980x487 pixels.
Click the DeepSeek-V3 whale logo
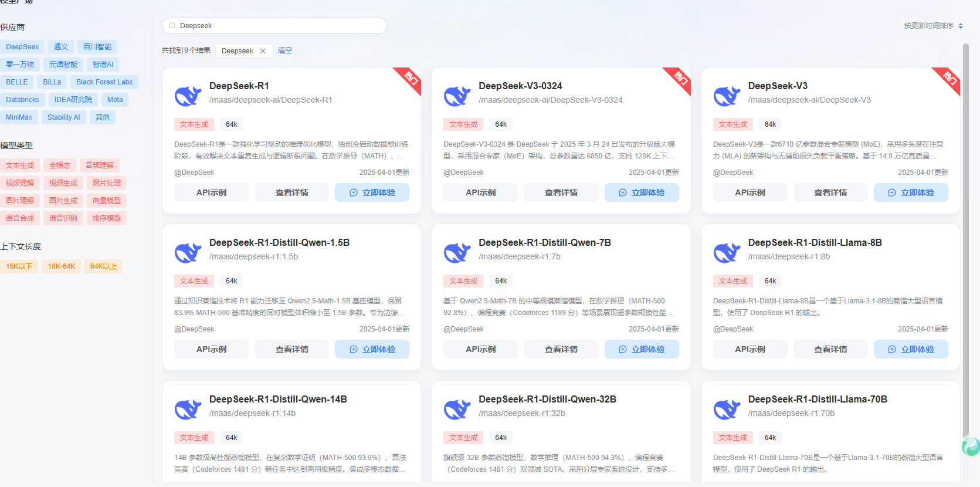[727, 95]
